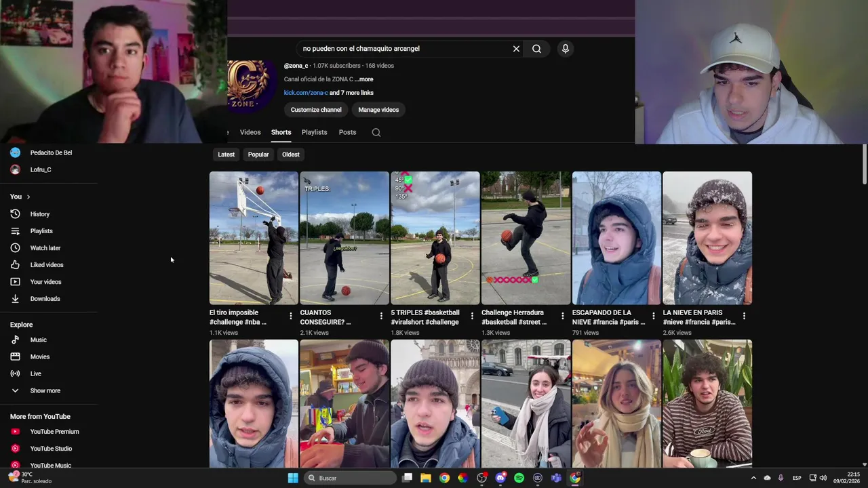Click the taskbar volume speaker icon
The height and width of the screenshot is (488, 868).
(823, 478)
